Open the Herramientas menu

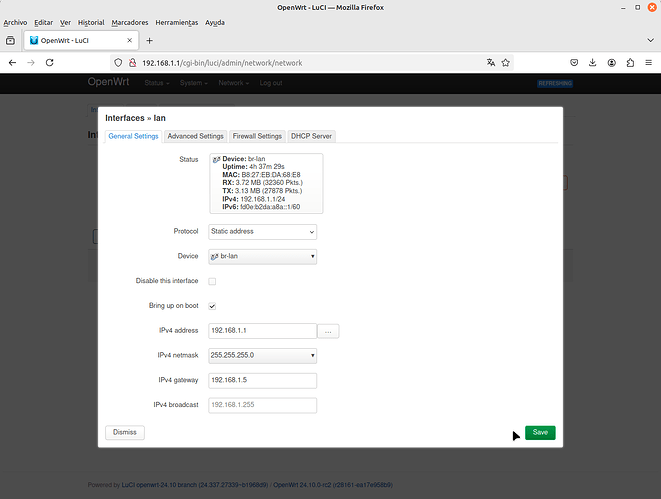(177, 22)
